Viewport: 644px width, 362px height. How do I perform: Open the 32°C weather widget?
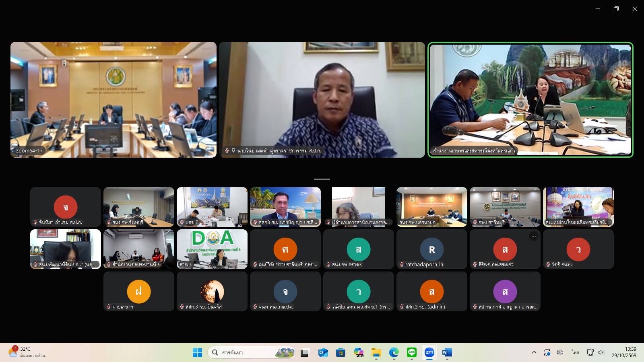[27, 352]
